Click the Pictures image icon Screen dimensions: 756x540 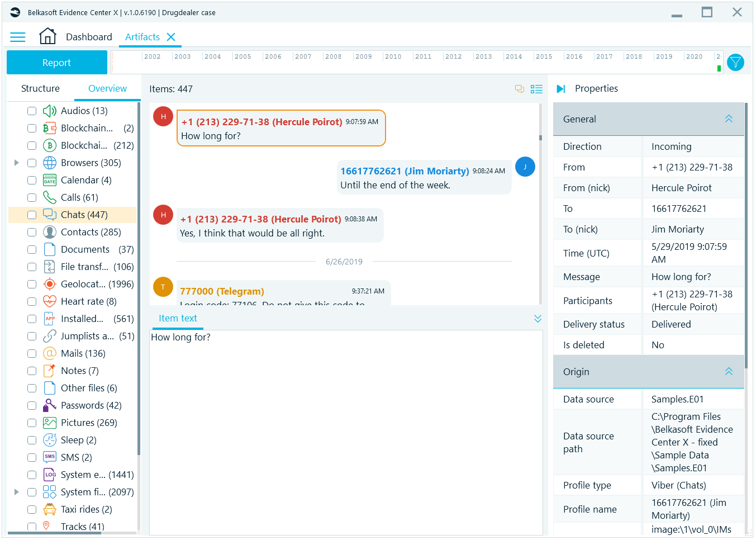50,423
